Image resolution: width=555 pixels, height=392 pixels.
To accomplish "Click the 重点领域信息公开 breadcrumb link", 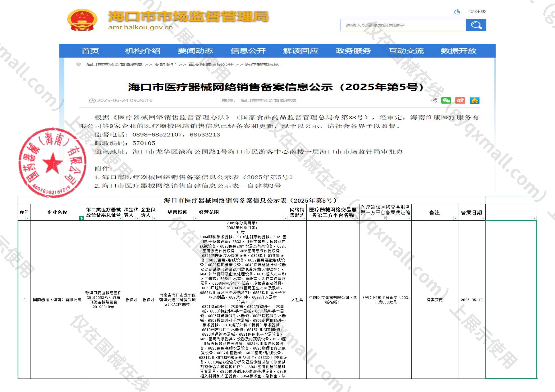I will (x=211, y=64).
